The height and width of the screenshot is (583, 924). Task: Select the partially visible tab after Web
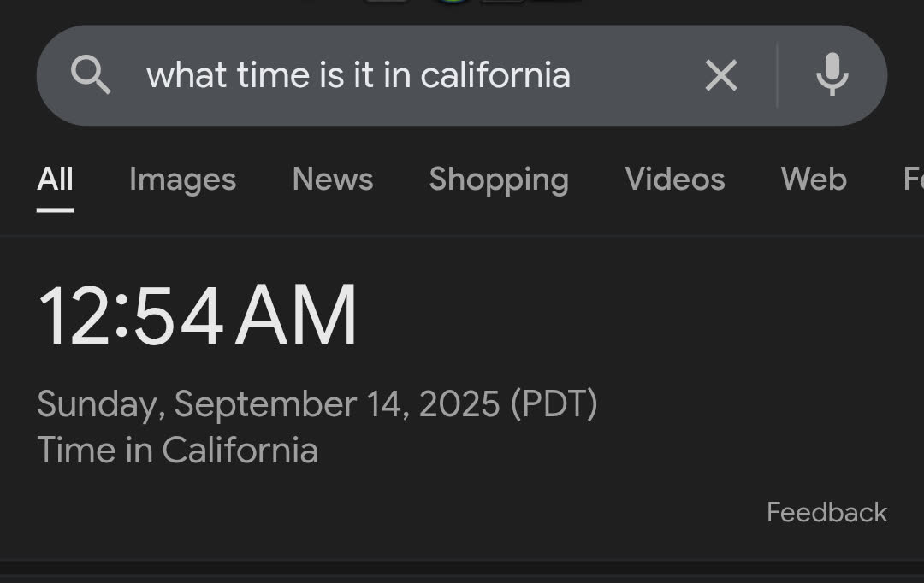914,179
